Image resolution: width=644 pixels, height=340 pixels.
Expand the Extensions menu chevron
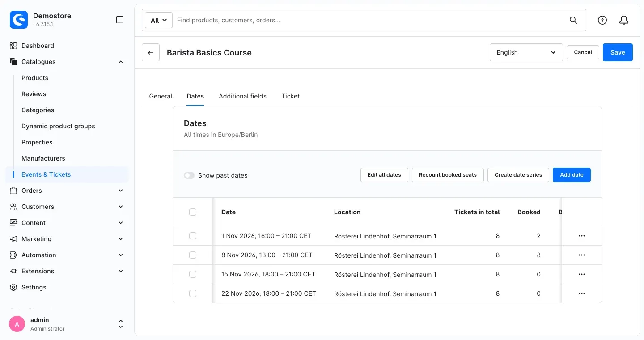[121, 271]
